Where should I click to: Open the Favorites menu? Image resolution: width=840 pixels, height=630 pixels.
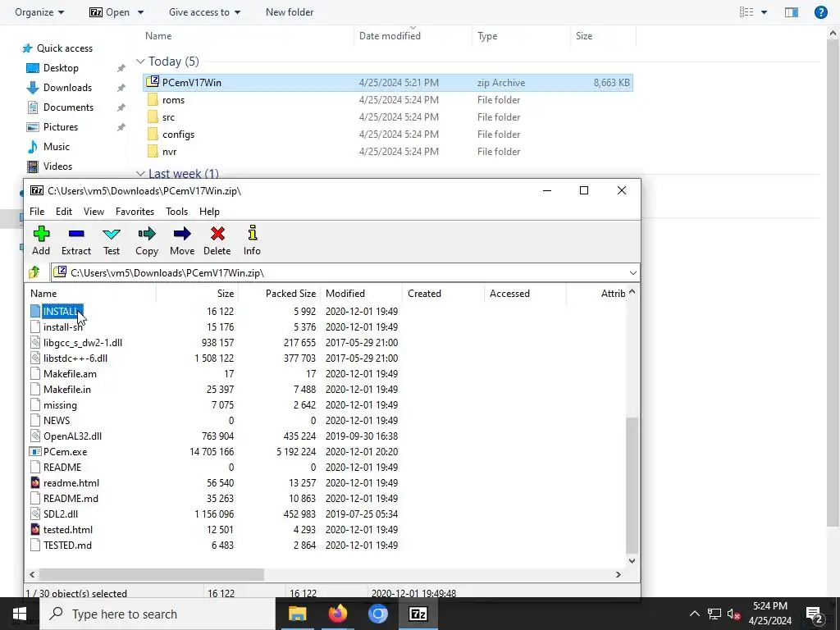point(135,212)
